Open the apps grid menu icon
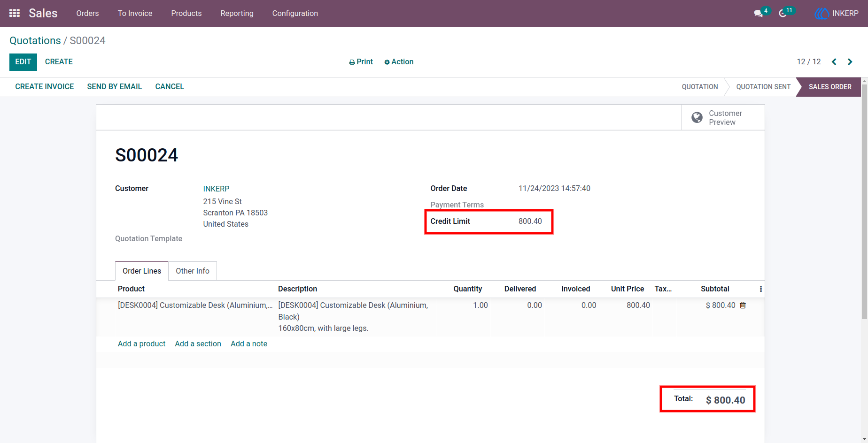 pos(15,13)
